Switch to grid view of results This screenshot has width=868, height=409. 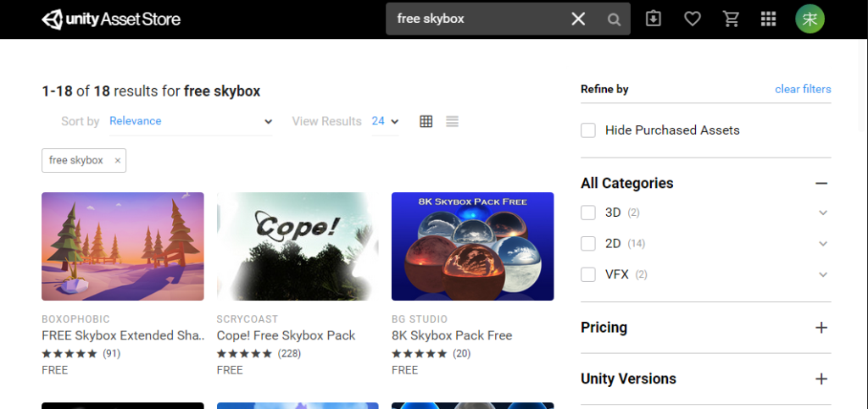click(x=426, y=121)
